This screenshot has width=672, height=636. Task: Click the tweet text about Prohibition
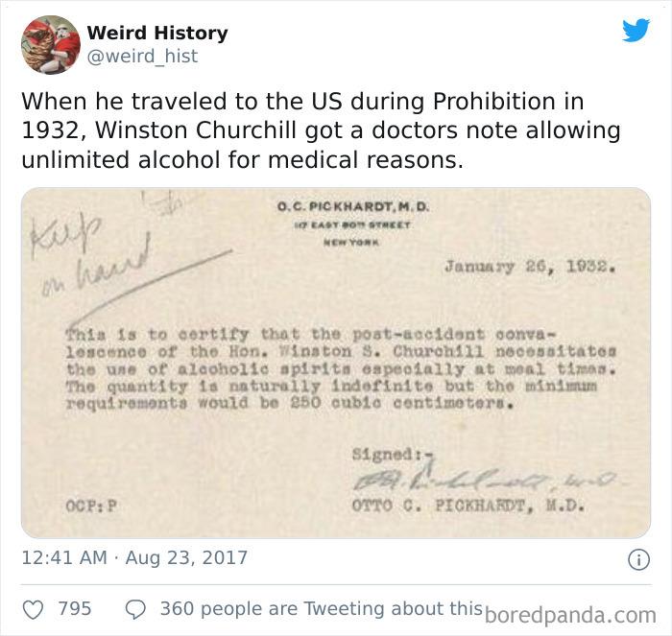coord(321,130)
